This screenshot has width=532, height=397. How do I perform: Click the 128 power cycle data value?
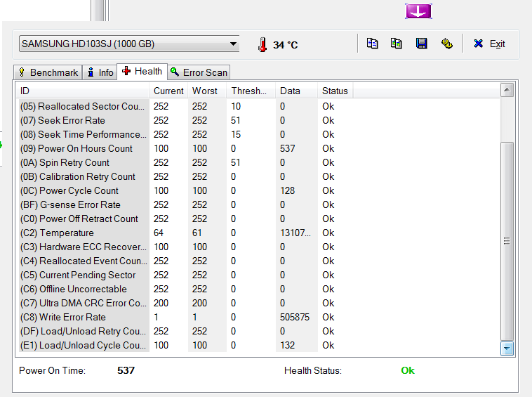pyautogui.click(x=287, y=191)
